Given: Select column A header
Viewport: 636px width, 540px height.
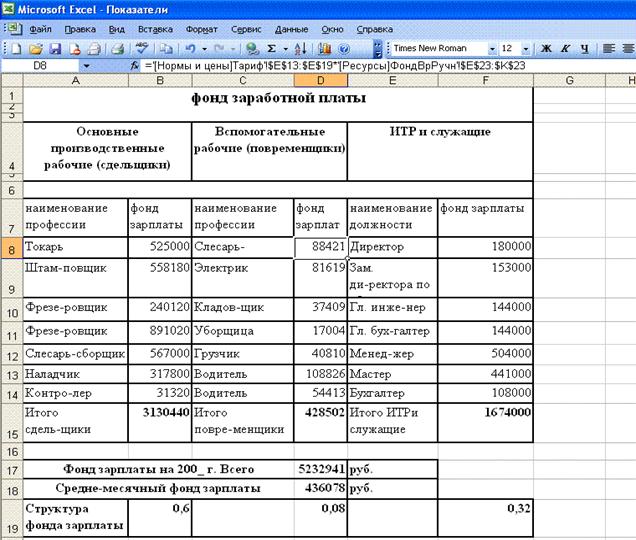Looking at the screenshot, I should pos(75,80).
